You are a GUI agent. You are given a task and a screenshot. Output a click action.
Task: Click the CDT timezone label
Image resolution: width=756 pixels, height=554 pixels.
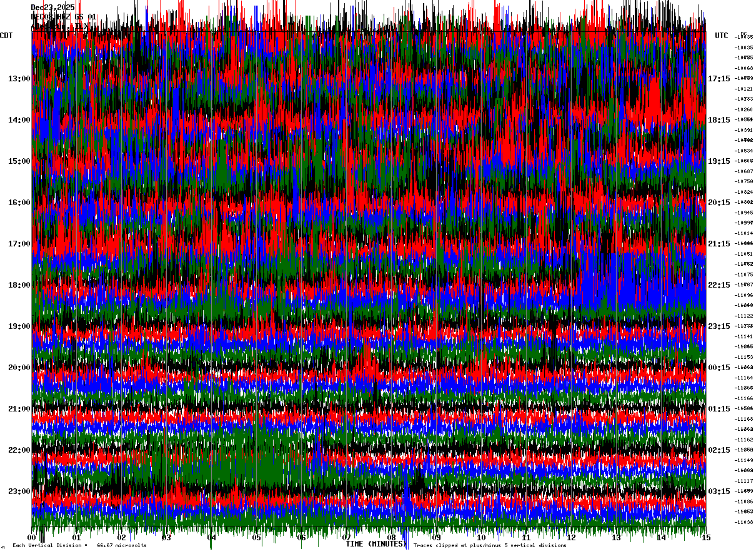pyautogui.click(x=6, y=36)
